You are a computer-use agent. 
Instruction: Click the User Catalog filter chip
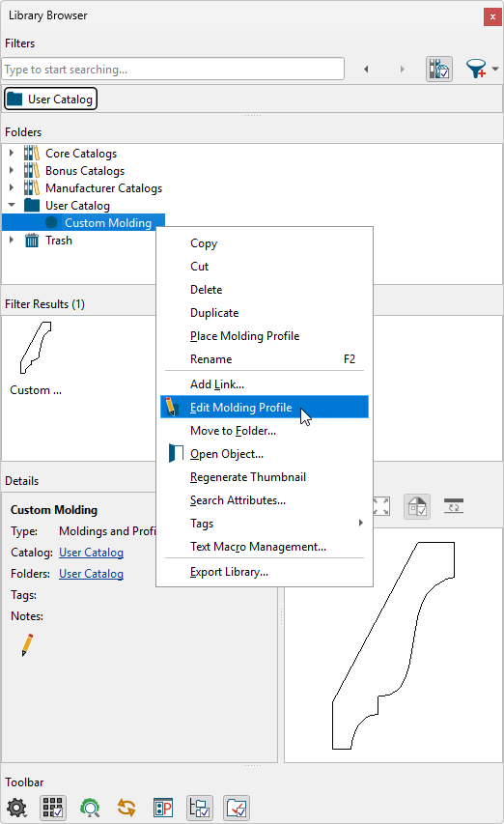50,99
